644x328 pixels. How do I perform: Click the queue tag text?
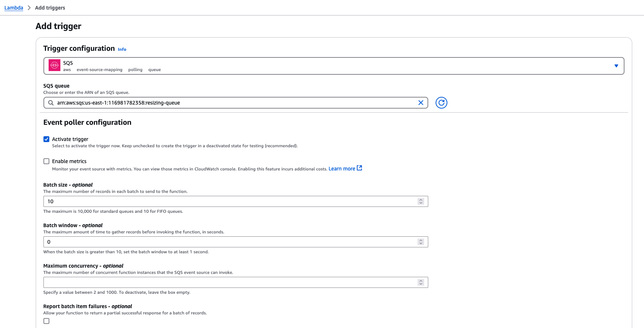click(155, 70)
